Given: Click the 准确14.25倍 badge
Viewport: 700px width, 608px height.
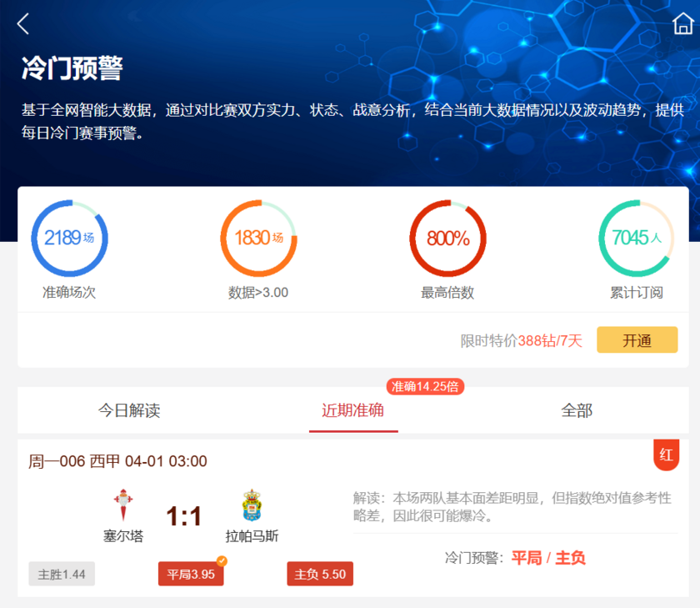Looking at the screenshot, I should coord(425,386).
